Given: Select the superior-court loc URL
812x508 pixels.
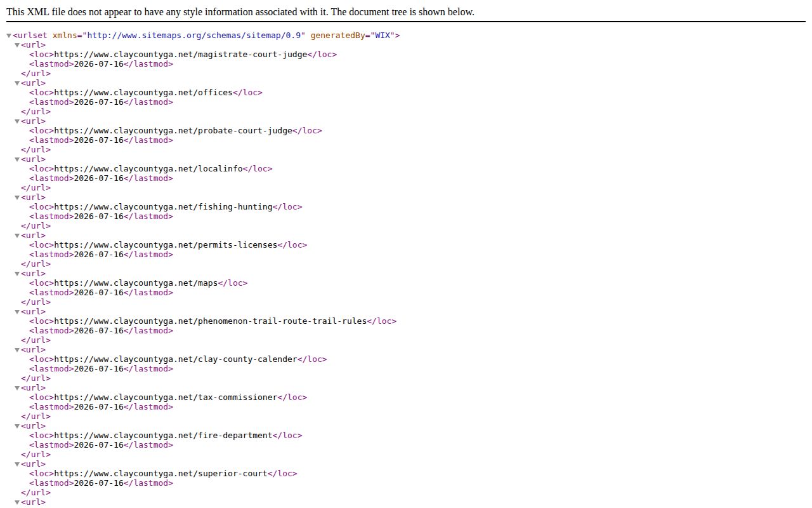Looking at the screenshot, I should pos(160,474).
